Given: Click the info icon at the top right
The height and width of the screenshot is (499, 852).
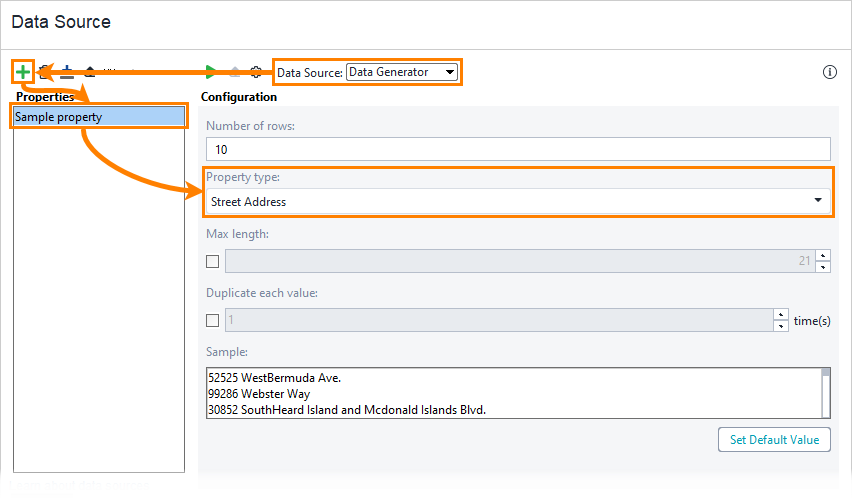Looking at the screenshot, I should click(829, 72).
